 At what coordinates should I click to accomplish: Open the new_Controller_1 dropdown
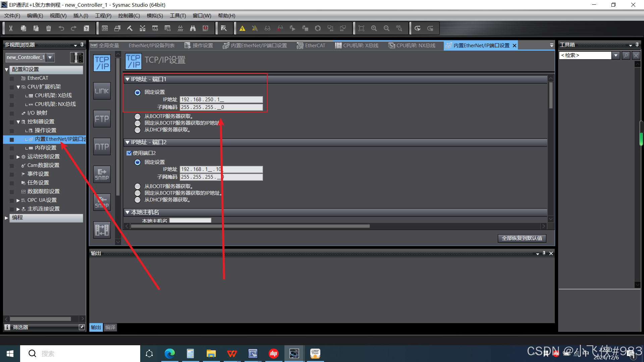(50, 57)
